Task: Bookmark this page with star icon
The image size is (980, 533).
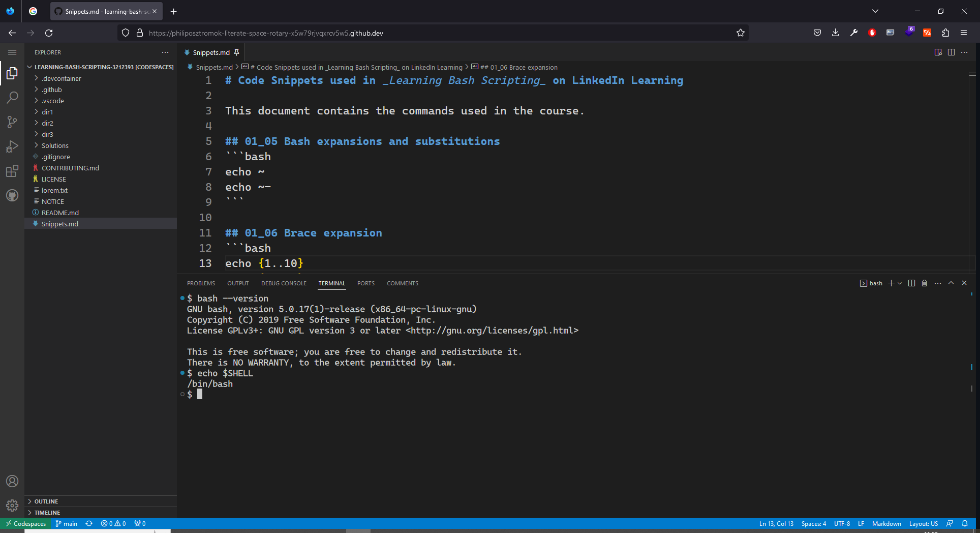Action: (x=741, y=33)
